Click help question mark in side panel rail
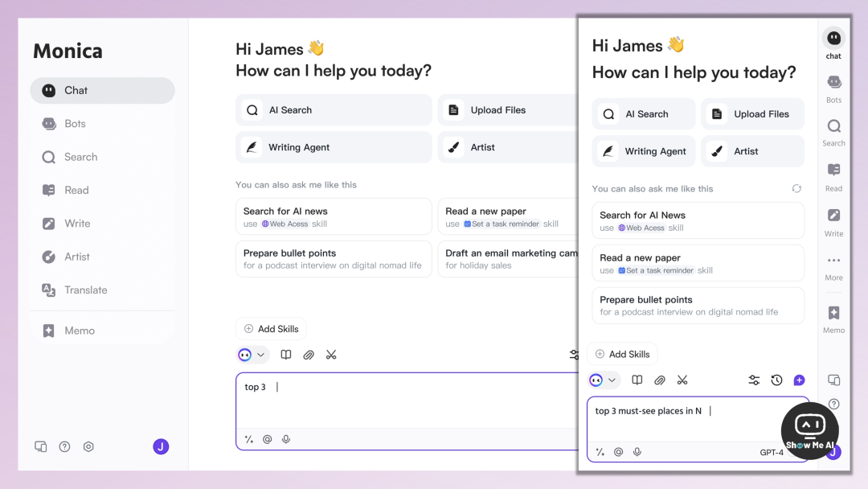Viewport: 868px width, 489px height. [833, 404]
